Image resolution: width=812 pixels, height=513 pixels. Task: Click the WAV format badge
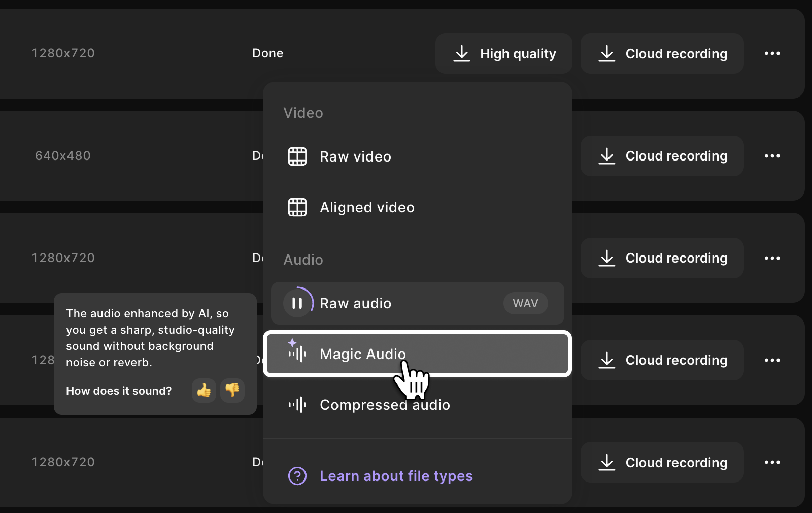(525, 303)
